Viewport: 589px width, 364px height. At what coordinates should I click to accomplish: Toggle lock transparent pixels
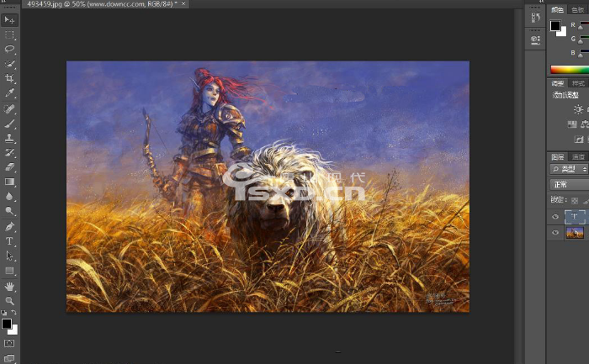tap(575, 201)
